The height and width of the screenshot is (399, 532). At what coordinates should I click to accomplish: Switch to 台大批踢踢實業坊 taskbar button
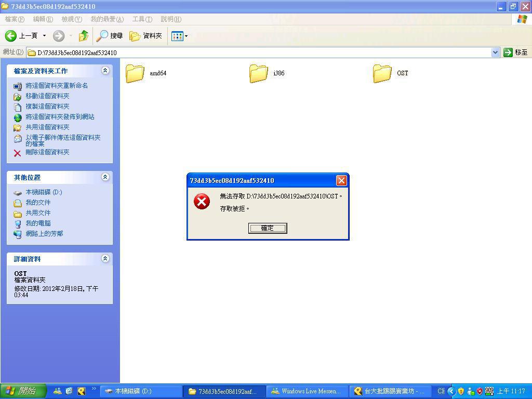(391, 391)
